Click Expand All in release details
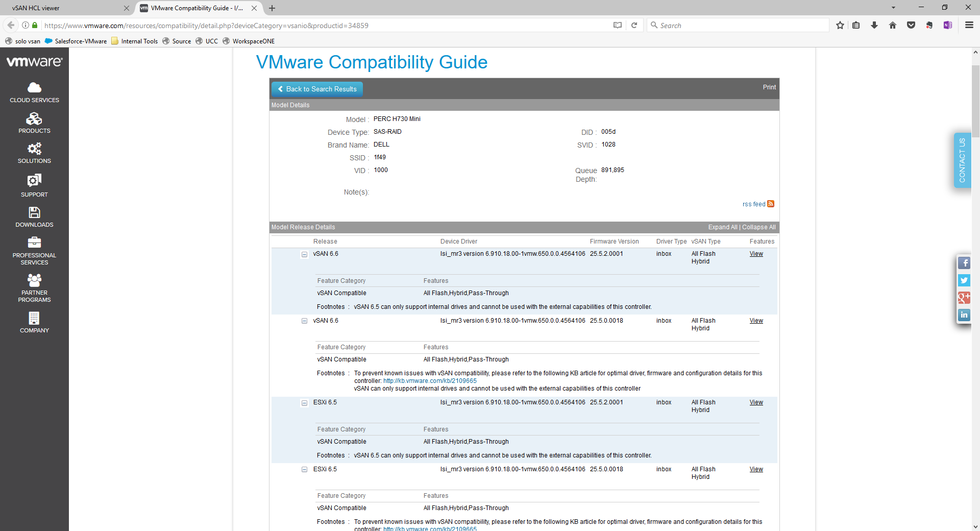 (722, 227)
